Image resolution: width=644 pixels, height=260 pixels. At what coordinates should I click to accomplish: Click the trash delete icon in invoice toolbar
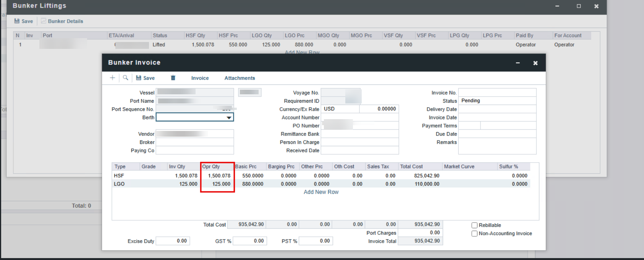[x=173, y=78]
